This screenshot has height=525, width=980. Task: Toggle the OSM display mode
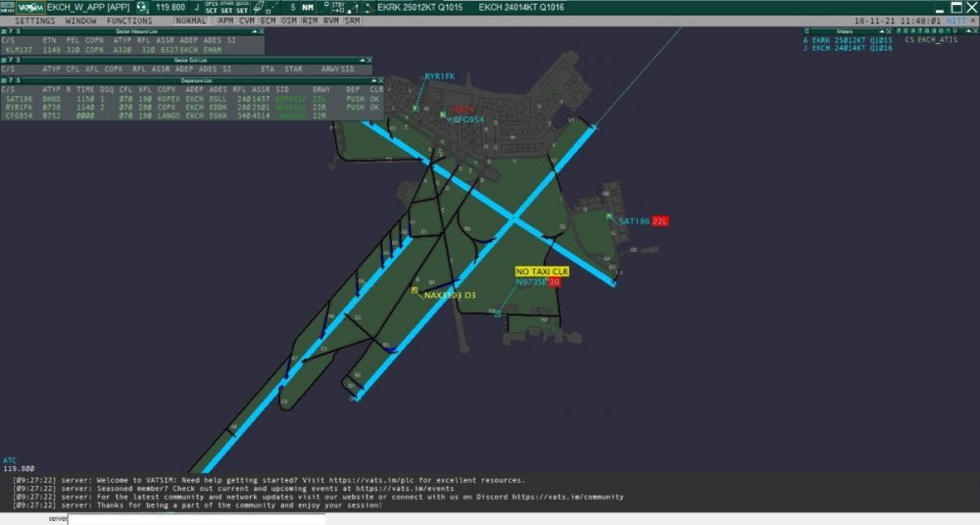point(289,21)
